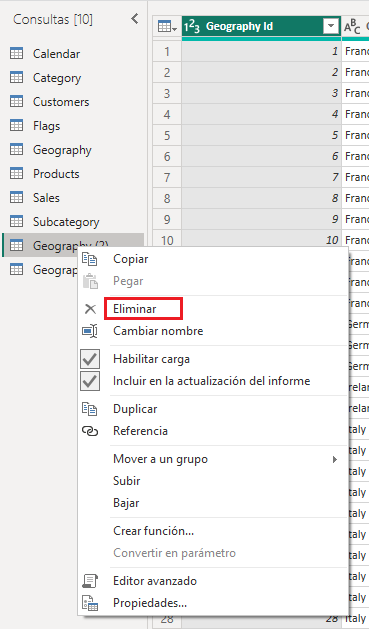This screenshot has width=369, height=629.
Task: Click the Sales table icon
Action: 16,197
